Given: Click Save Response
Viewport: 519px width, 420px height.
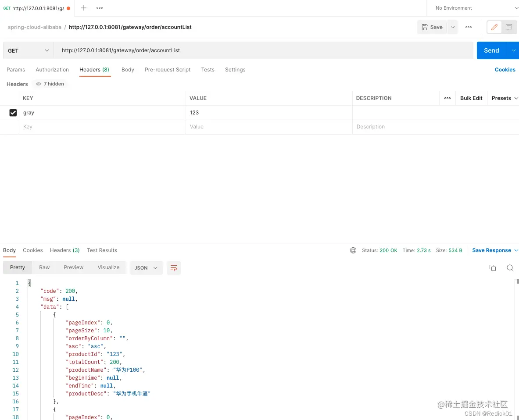Looking at the screenshot, I should click(x=491, y=250).
